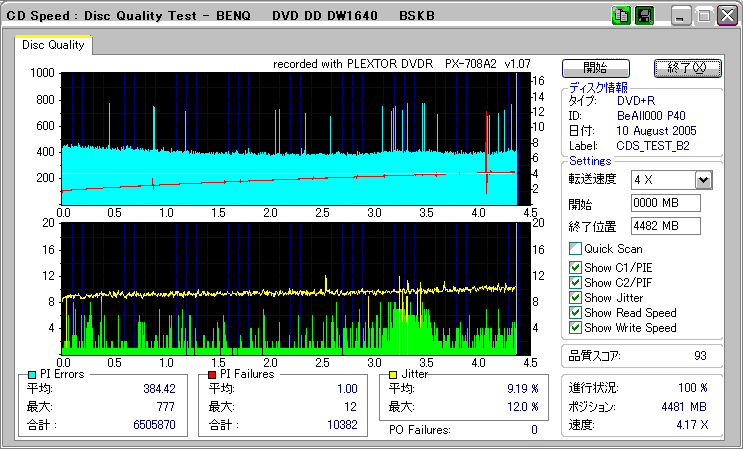Uncheck Show Write Speed option
This screenshot has height=449, width=743.
tap(575, 327)
